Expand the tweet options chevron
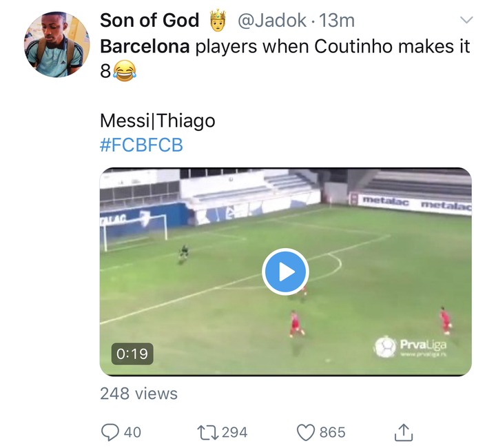Image resolution: width=496 pixels, height=448 pixels. point(466,20)
